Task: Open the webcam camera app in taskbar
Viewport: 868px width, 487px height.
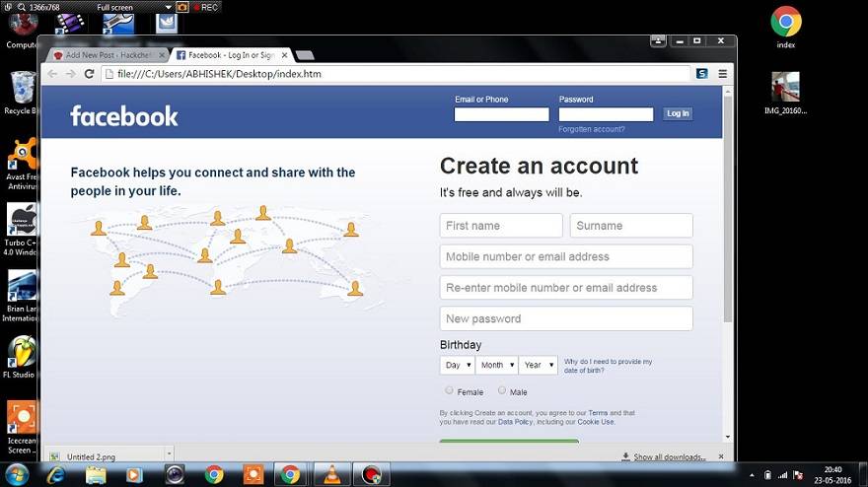Action: (x=175, y=475)
